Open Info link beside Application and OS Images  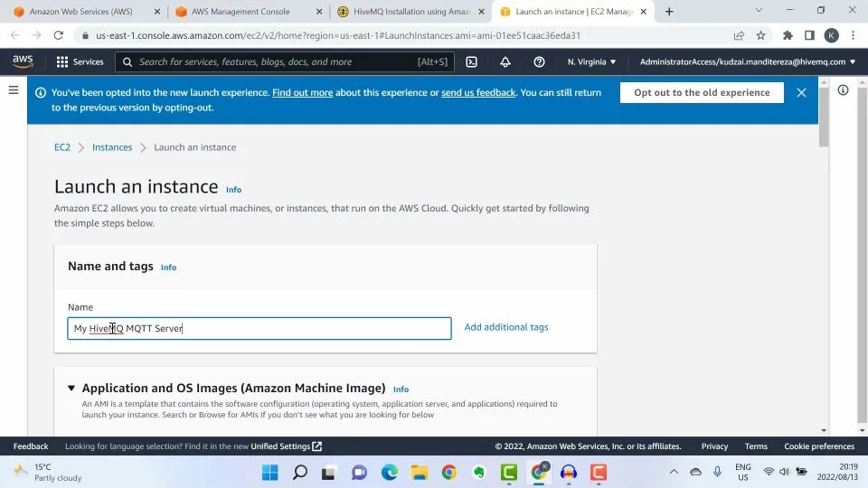(401, 389)
